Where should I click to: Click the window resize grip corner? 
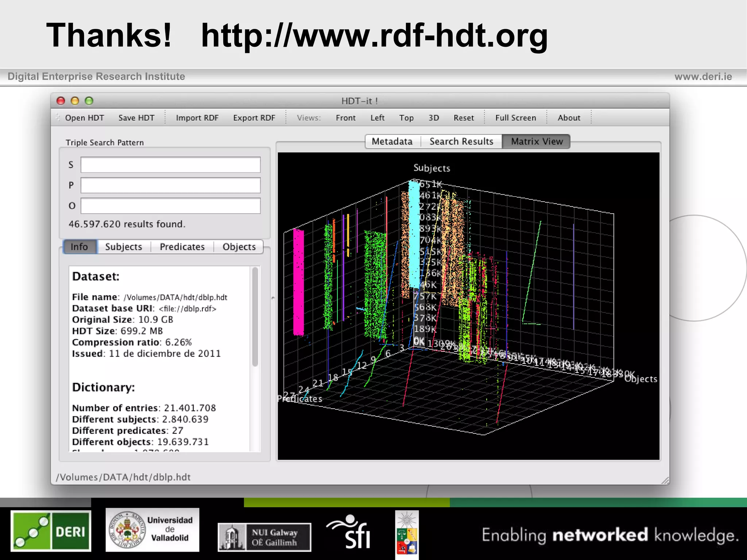point(665,480)
